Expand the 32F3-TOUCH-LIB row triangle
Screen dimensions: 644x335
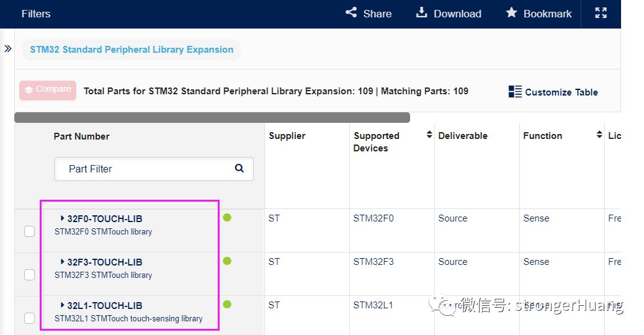tap(63, 262)
